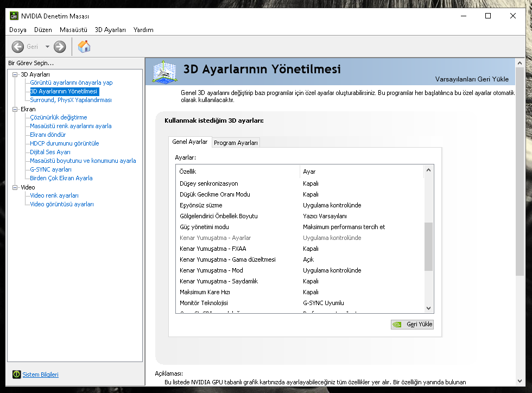The image size is (532, 393).
Task: Click the Home icon in toolbar
Action: pyautogui.click(x=84, y=47)
